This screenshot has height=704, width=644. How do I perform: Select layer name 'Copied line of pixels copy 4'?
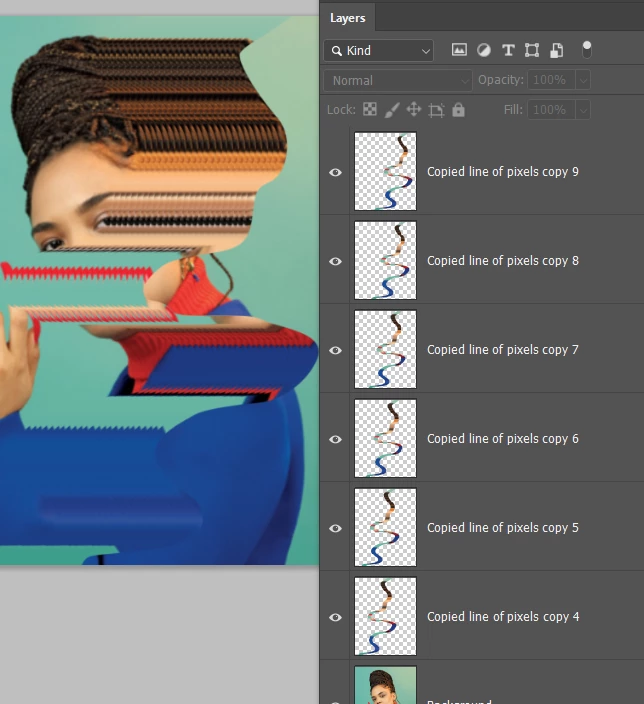tap(503, 617)
